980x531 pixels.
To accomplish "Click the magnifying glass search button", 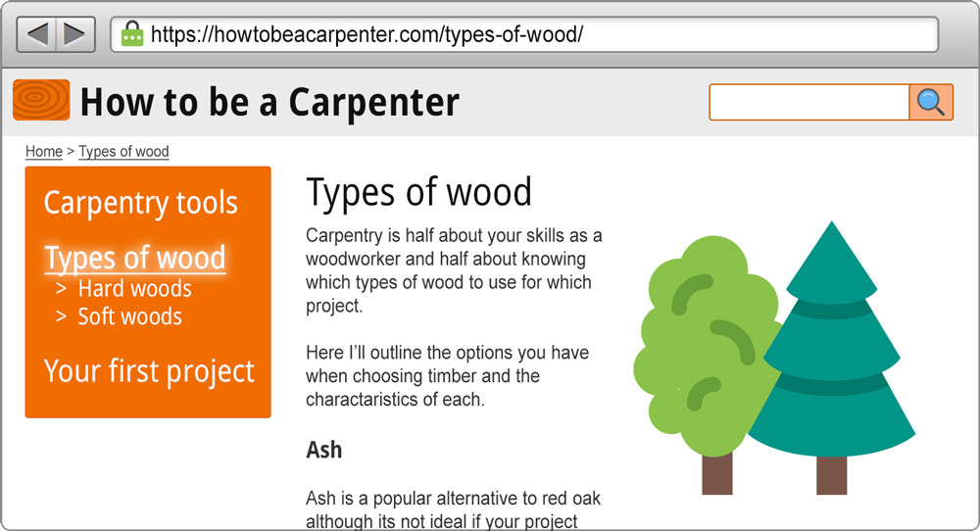I will click(931, 102).
